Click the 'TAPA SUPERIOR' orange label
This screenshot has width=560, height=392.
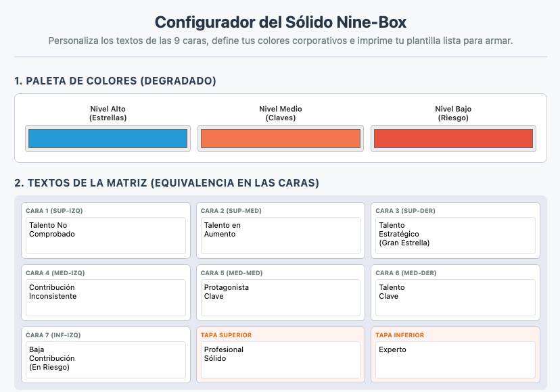(226, 335)
